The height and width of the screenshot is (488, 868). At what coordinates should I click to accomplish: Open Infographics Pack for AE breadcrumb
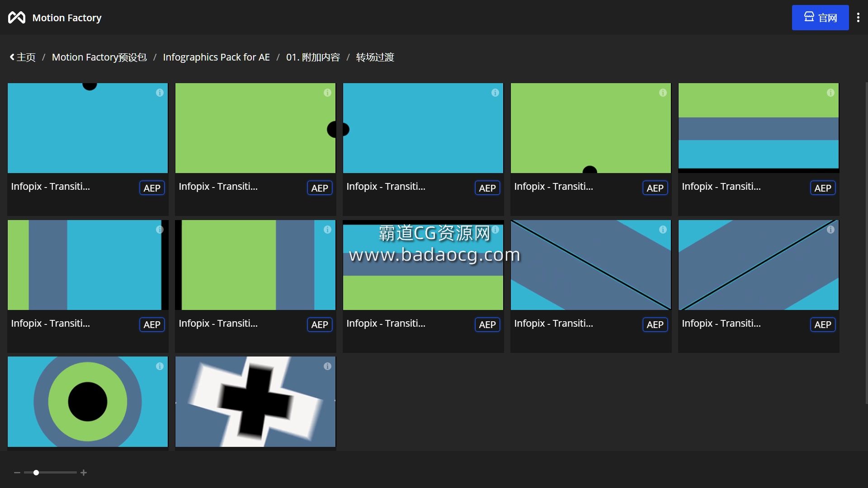click(x=216, y=57)
